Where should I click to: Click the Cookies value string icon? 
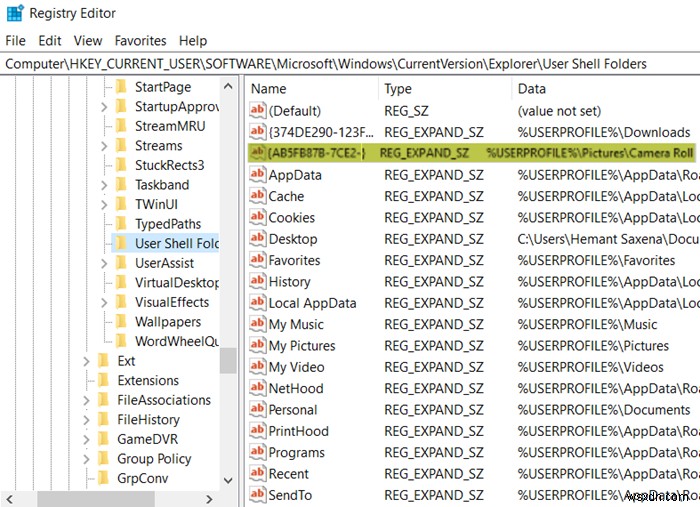[x=258, y=217]
